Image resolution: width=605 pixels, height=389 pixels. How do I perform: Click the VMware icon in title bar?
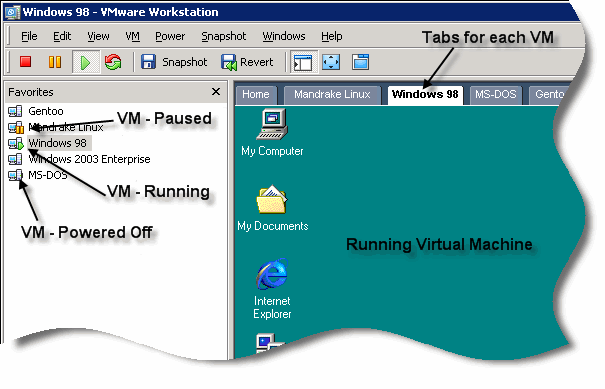click(x=12, y=12)
